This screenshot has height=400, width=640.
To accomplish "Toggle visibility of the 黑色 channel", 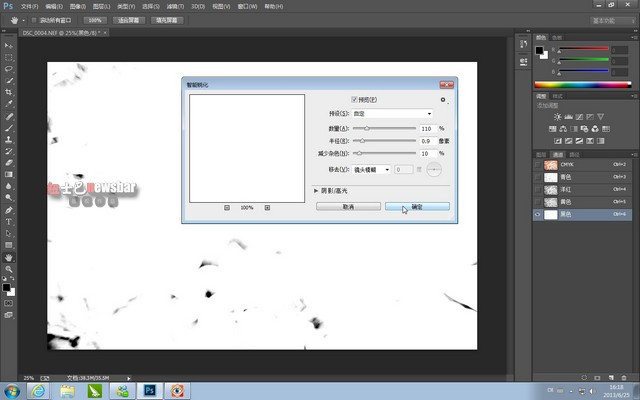I will click(x=540, y=214).
